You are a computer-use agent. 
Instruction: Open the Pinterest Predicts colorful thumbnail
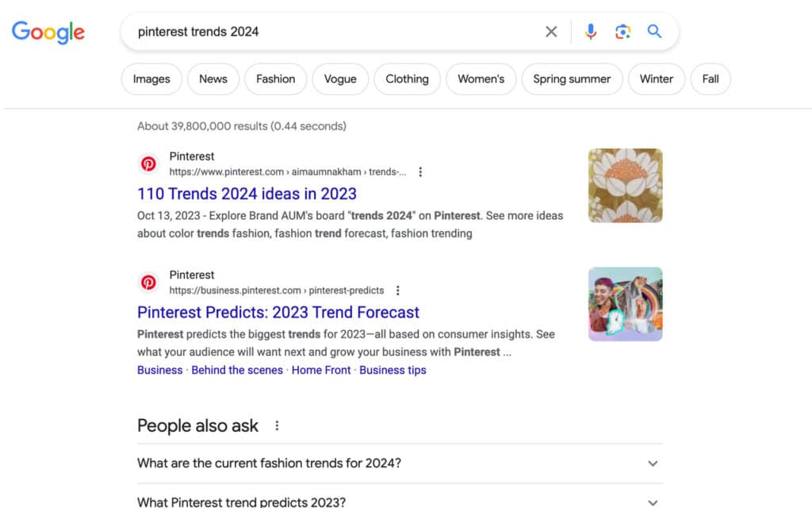[x=625, y=304]
